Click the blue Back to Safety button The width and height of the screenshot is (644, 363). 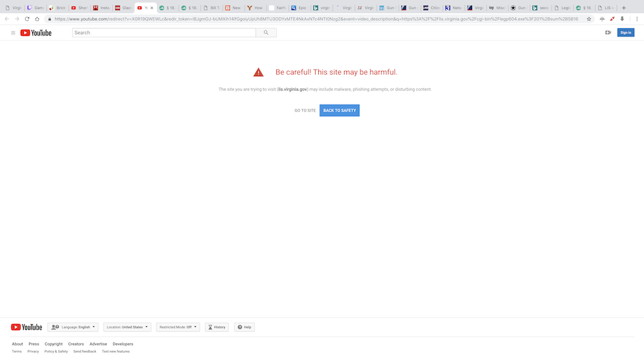pos(339,110)
